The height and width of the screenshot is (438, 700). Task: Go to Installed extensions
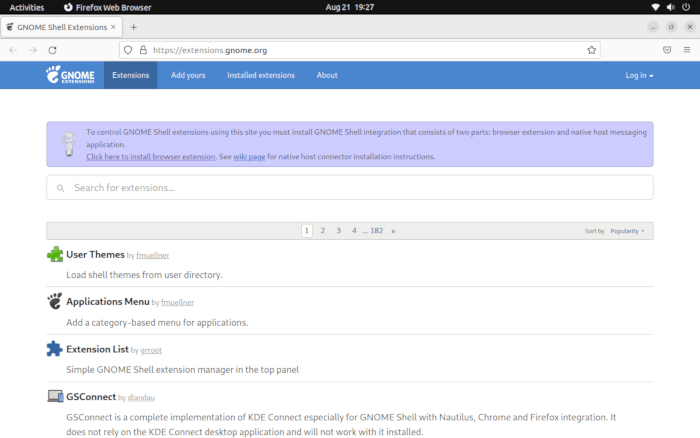coord(261,75)
